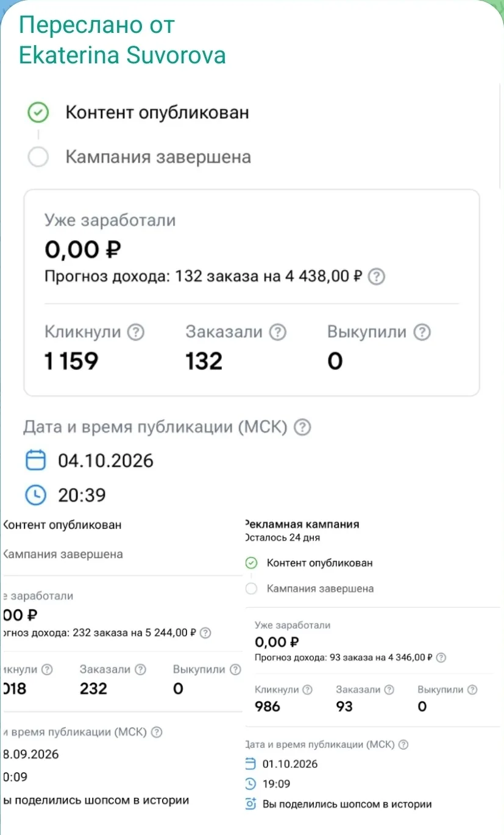Open help icon after forecast '93 заказа'
The width and height of the screenshot is (504, 835).
click(441, 658)
